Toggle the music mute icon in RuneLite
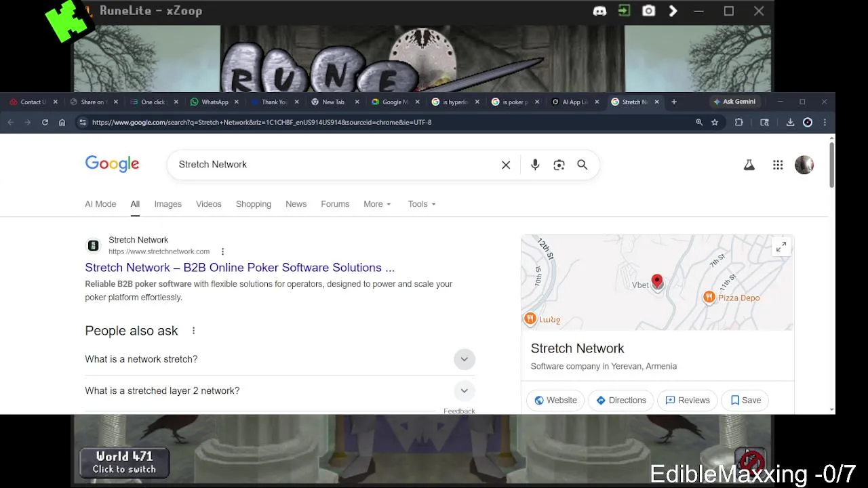The height and width of the screenshot is (488, 868). (x=751, y=461)
